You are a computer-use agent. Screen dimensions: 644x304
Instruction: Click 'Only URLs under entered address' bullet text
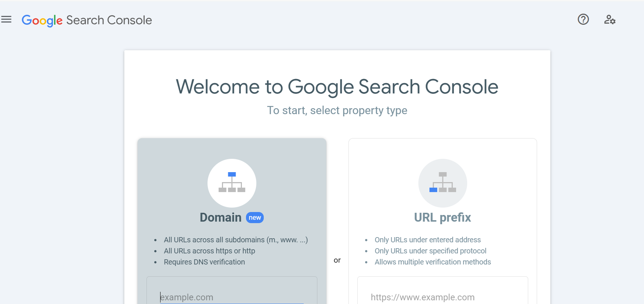428,240
